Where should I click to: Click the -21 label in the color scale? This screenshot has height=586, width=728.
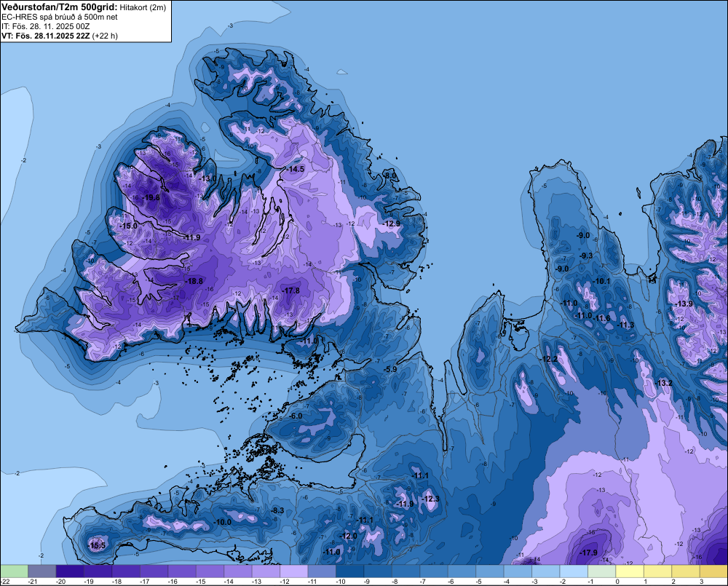[33, 582]
